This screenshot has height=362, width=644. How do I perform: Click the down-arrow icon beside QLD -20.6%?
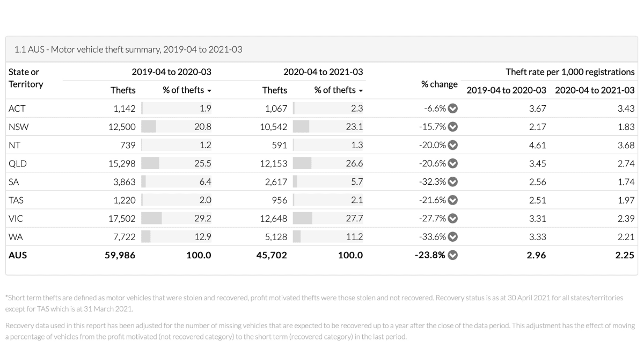[x=453, y=163]
